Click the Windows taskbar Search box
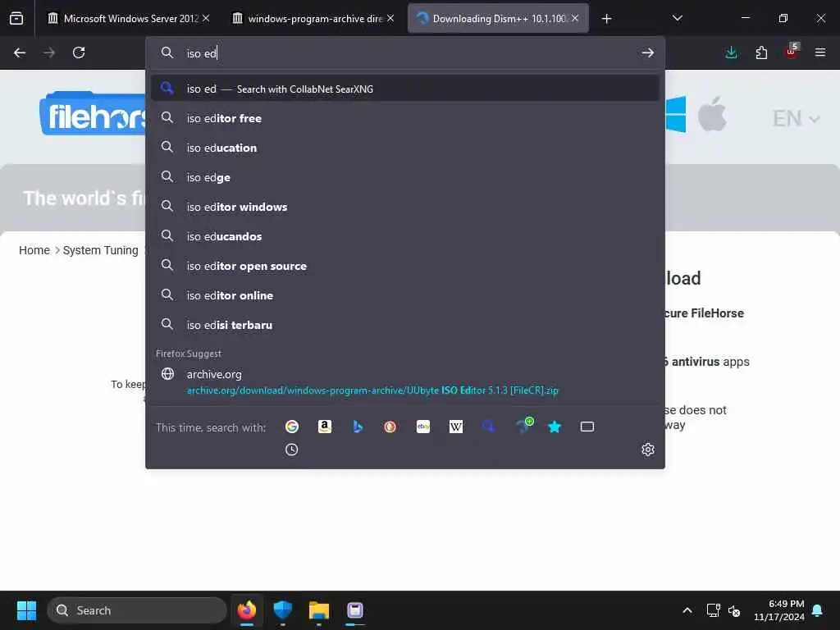Image resolution: width=840 pixels, height=630 pixels. tap(137, 610)
